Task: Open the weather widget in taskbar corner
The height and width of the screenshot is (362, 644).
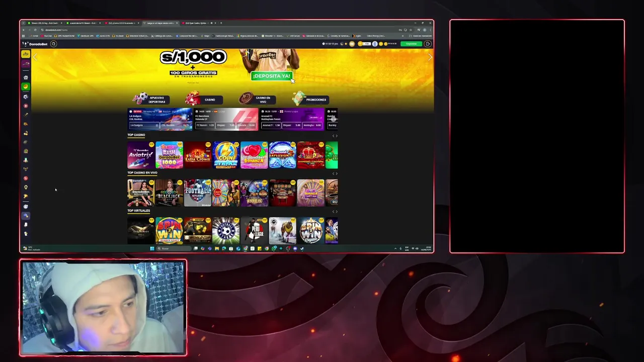Action: click(x=33, y=248)
